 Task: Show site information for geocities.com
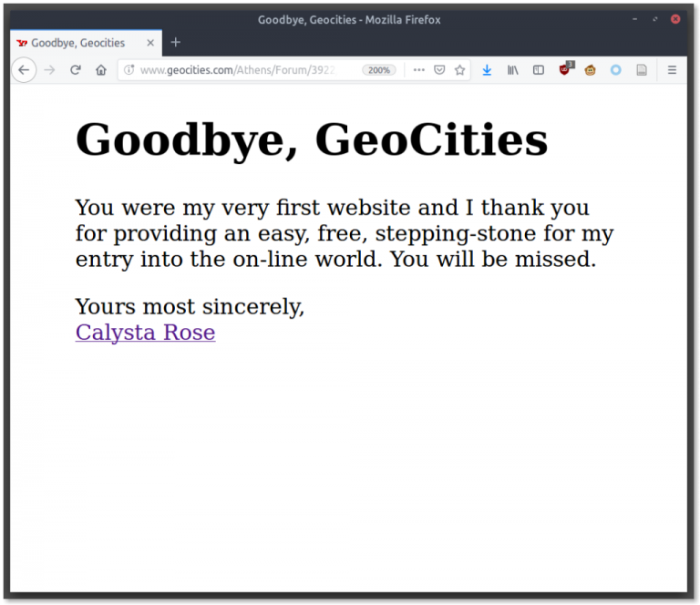point(129,70)
